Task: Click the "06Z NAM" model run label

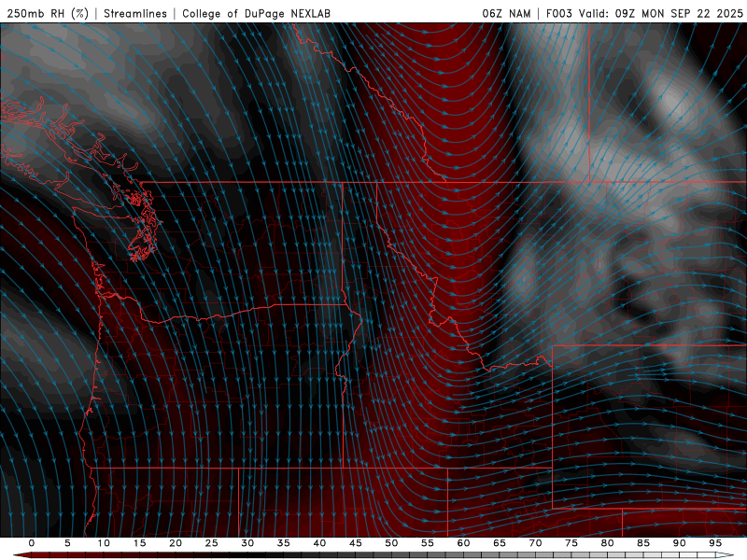Action: point(506,14)
